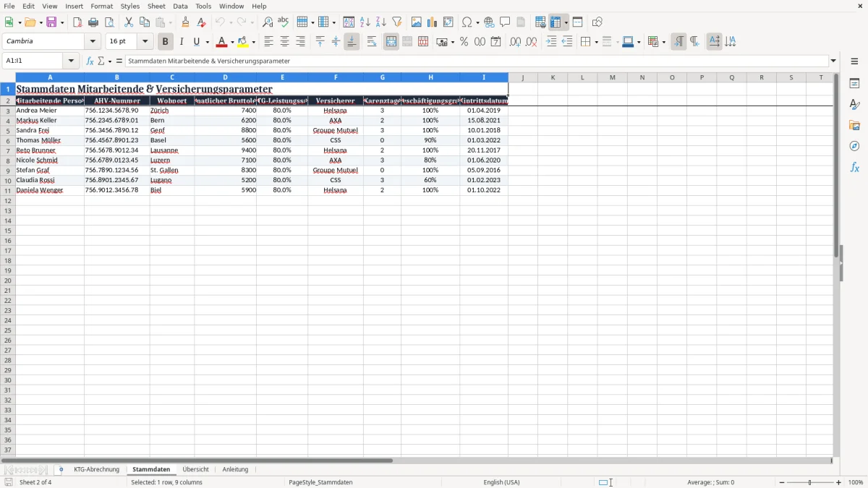The image size is (868, 488).
Task: Open the Styles menu
Action: [130, 6]
